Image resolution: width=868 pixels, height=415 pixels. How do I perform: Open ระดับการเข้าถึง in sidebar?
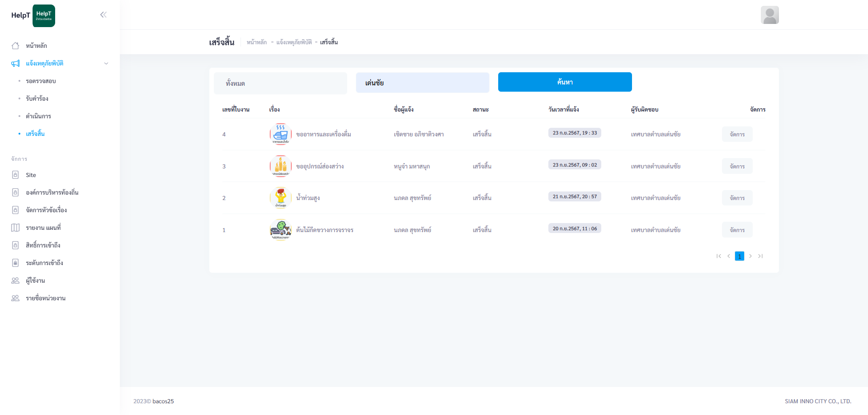[44, 263]
